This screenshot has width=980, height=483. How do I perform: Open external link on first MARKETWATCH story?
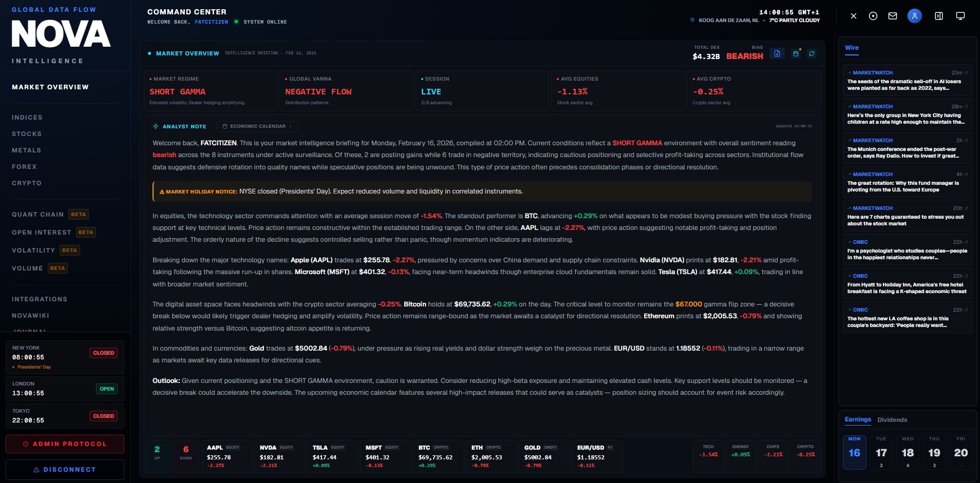[968, 72]
